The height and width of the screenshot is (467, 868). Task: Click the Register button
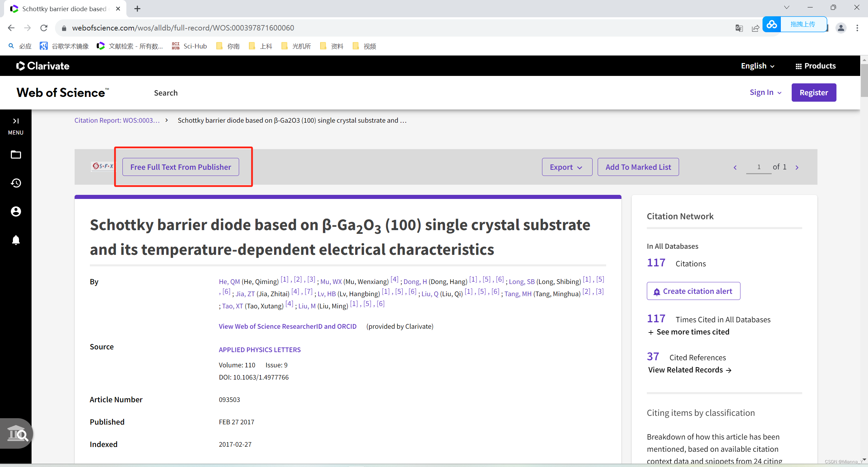pyautogui.click(x=813, y=92)
